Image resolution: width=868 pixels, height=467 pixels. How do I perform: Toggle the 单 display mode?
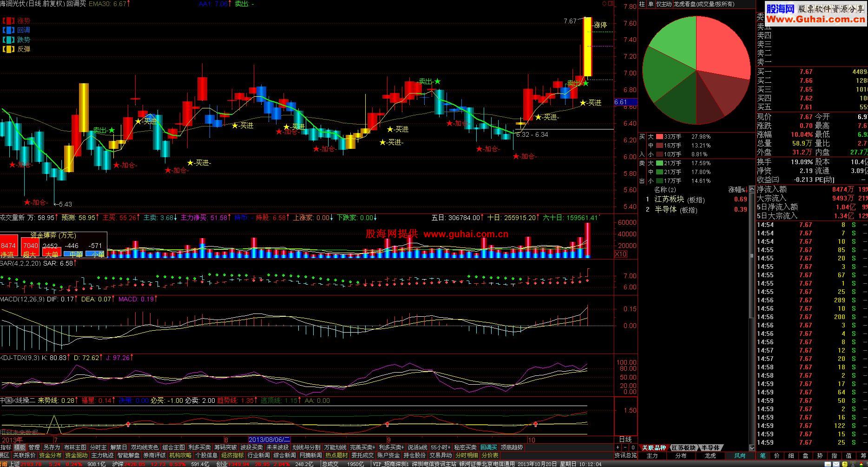point(651,4)
